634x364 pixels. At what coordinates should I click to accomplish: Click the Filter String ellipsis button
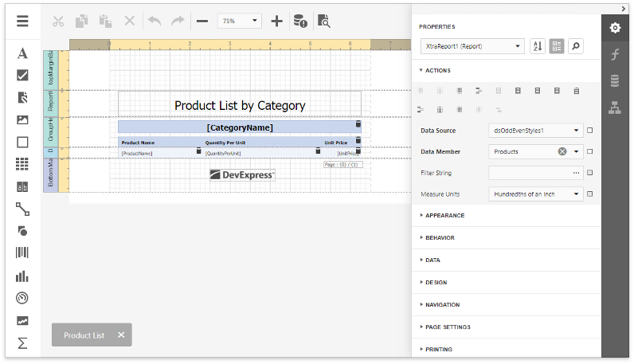click(x=576, y=172)
